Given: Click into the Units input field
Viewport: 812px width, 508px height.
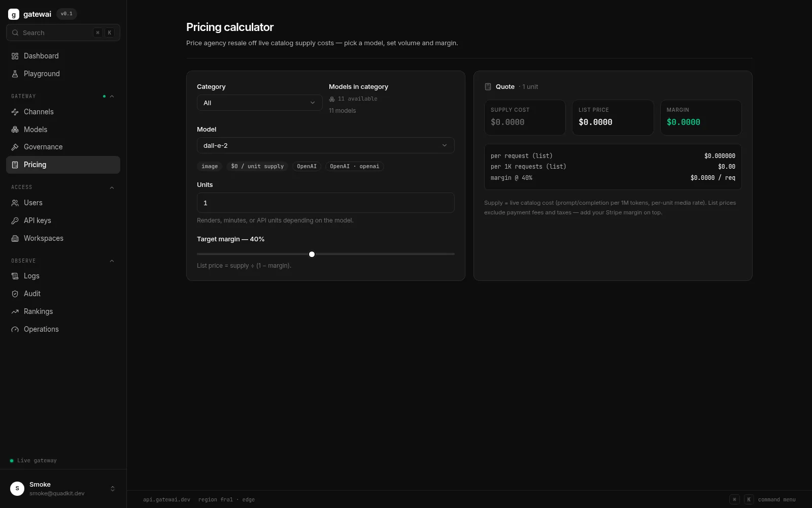Looking at the screenshot, I should click(325, 203).
